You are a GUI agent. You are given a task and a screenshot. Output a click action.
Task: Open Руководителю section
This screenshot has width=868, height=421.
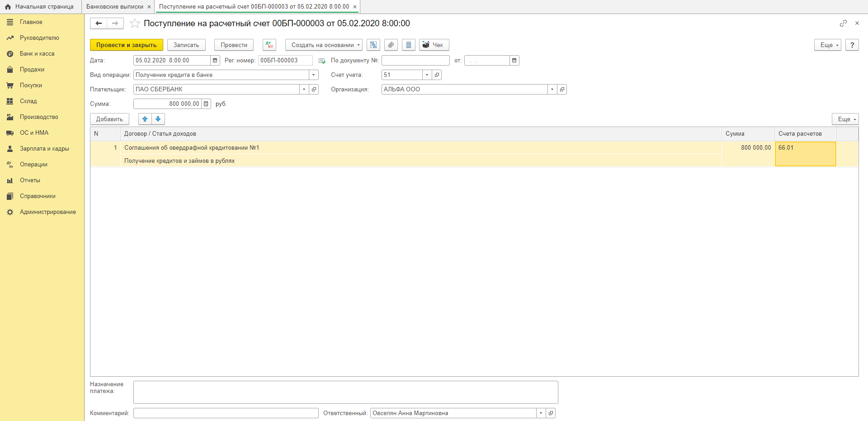tap(39, 38)
